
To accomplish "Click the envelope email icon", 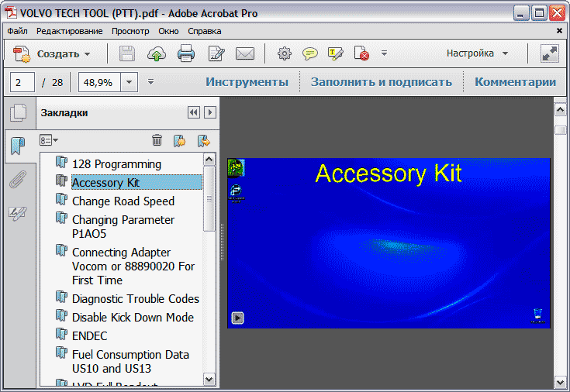I will [245, 53].
